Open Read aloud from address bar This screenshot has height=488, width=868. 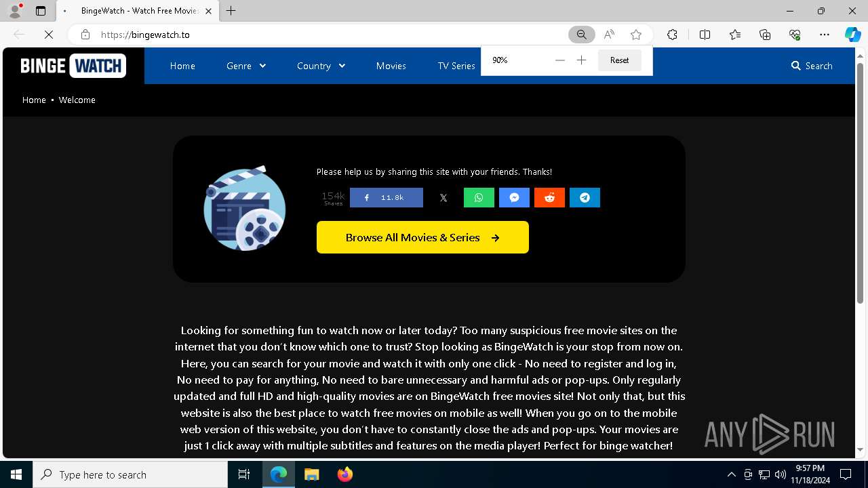[x=609, y=35]
